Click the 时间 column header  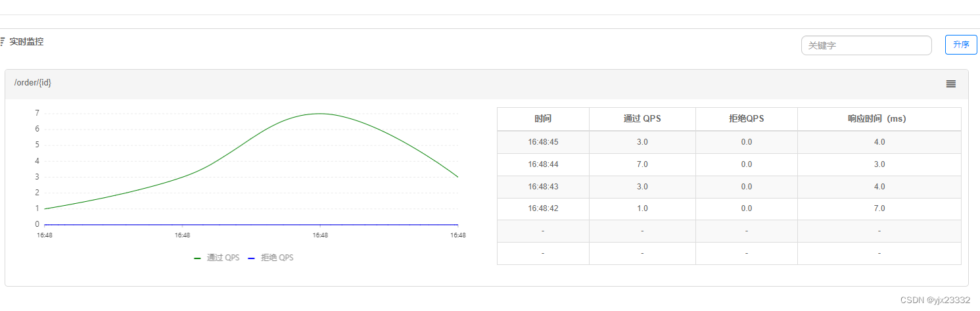[x=543, y=119]
